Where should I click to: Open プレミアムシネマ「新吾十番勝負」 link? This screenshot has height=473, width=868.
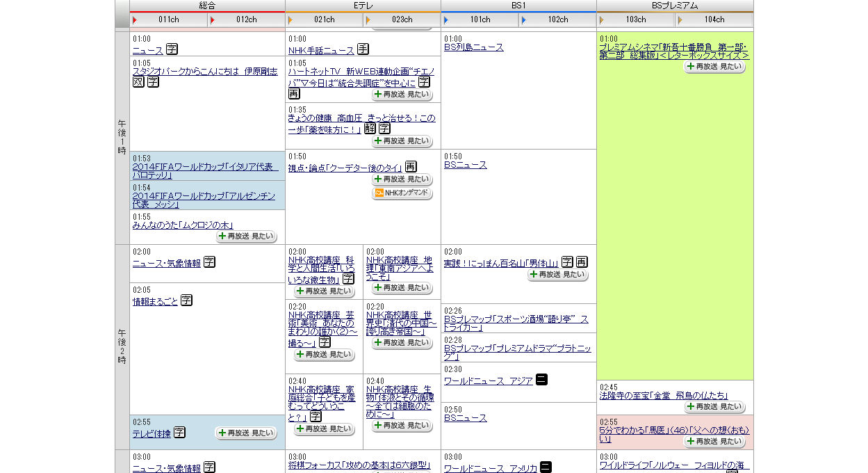(674, 51)
